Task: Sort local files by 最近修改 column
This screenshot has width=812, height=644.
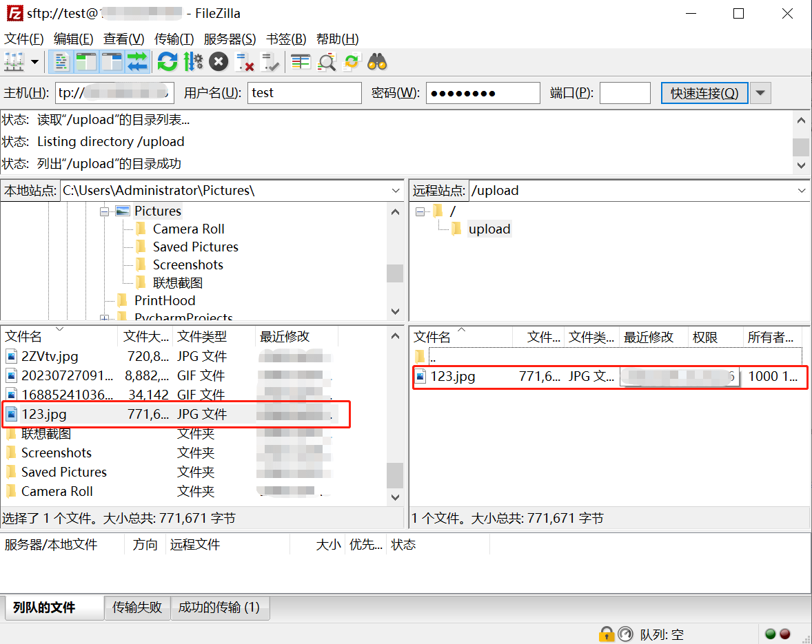Action: pos(296,336)
